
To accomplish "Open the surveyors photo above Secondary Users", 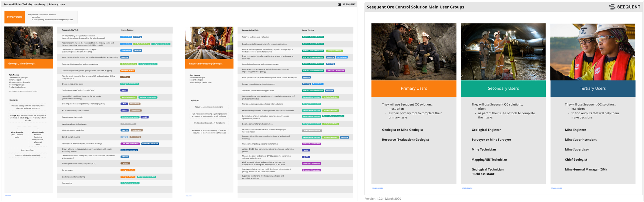I will pos(503,52).
